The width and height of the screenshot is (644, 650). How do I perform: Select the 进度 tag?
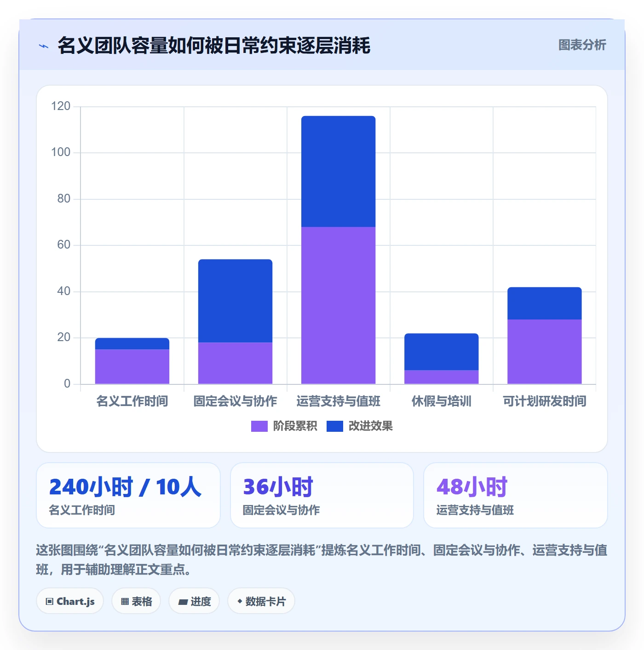pyautogui.click(x=194, y=601)
